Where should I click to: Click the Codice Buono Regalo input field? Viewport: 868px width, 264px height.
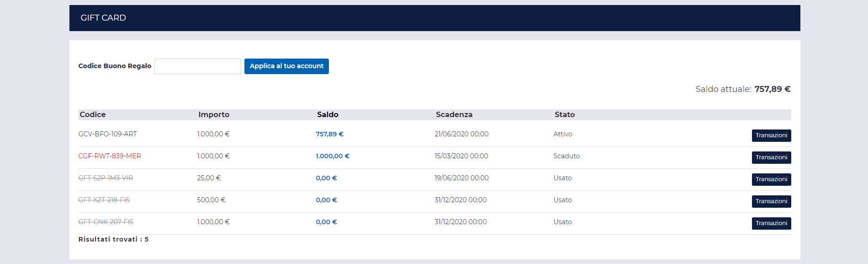(197, 66)
